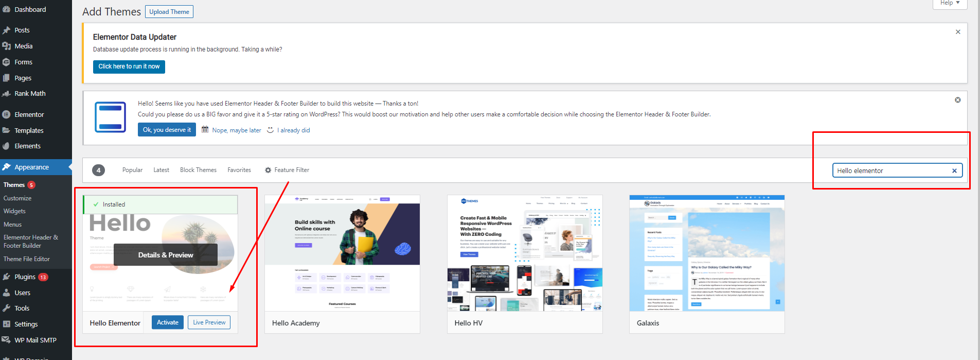980x360 pixels.
Task: Click the Pages icon in sidebar
Action: [x=6, y=78]
